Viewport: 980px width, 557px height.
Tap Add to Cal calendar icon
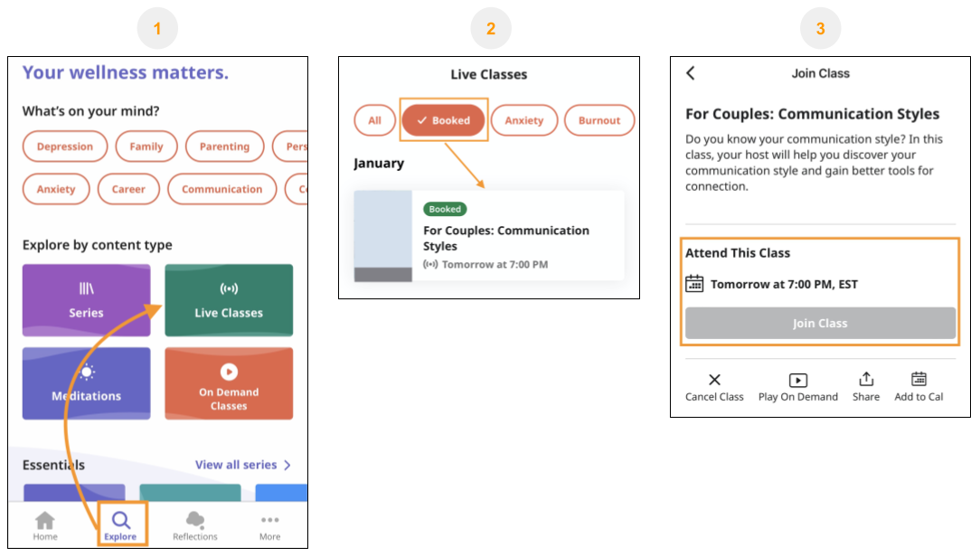919,379
